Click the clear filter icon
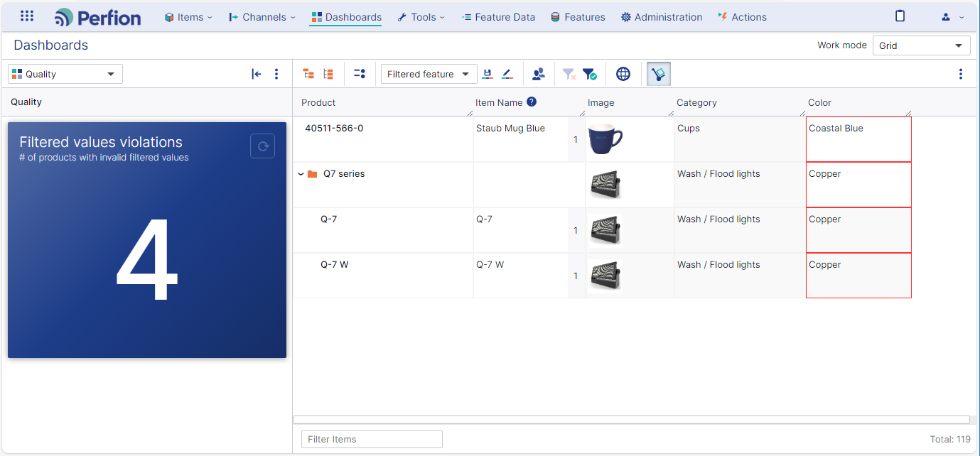 (569, 74)
